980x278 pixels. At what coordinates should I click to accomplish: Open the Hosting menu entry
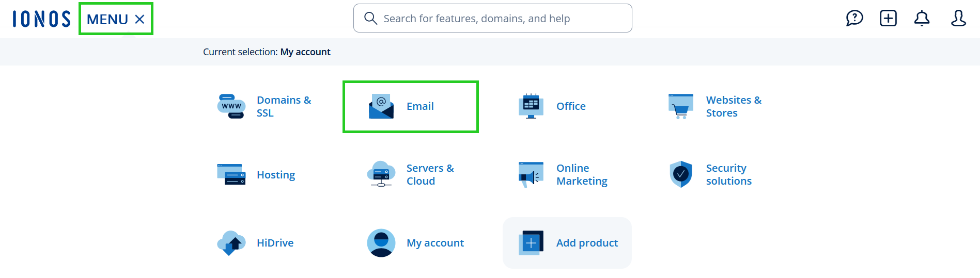[x=276, y=175]
